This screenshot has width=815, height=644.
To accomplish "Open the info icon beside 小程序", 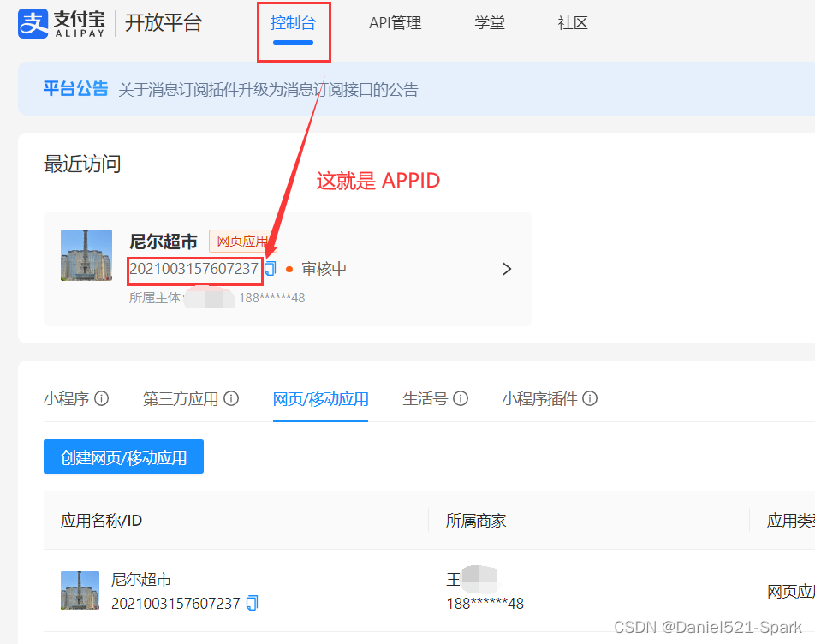I will 102,398.
